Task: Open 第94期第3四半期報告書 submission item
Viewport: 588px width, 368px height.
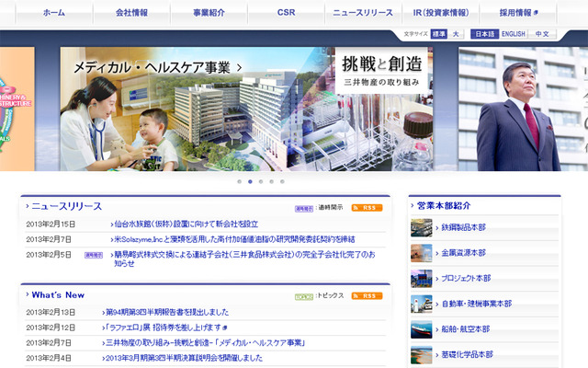Action: 167,312
